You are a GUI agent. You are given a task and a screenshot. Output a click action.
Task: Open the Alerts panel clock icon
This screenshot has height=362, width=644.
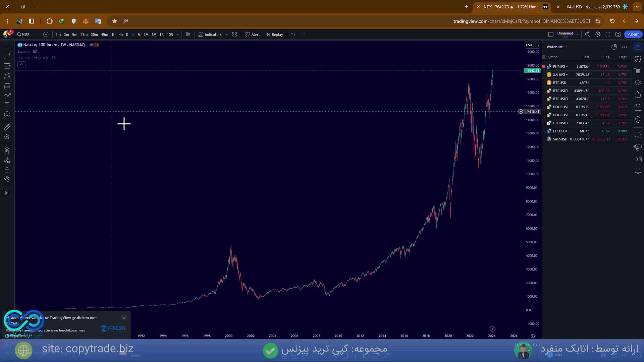638,59
